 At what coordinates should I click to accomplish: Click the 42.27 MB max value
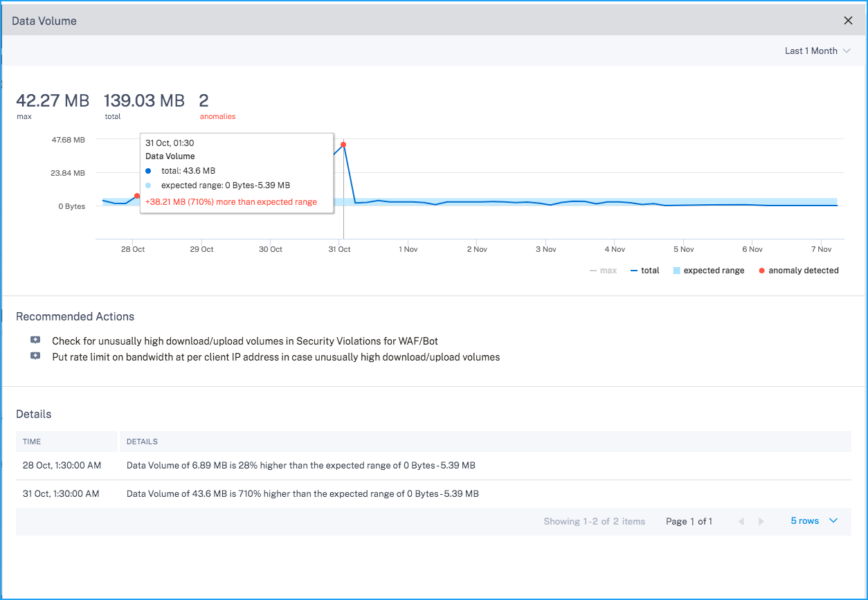(x=53, y=101)
